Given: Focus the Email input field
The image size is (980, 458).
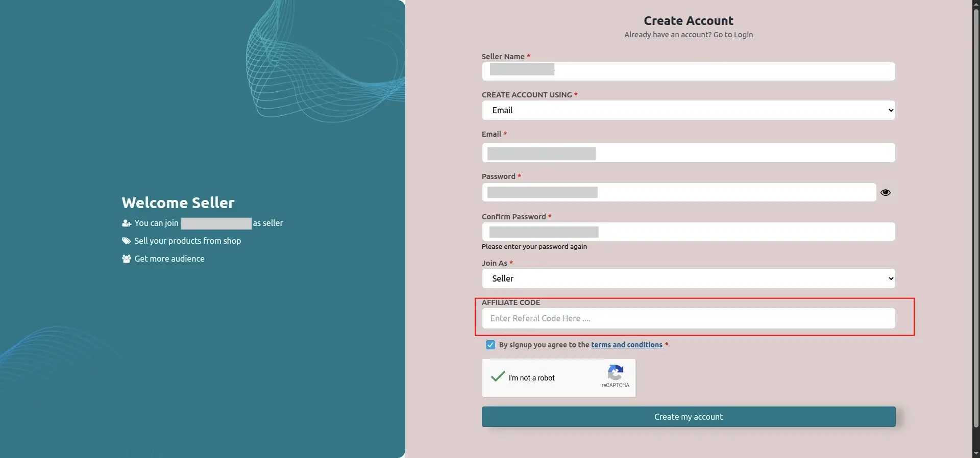Looking at the screenshot, I should pyautogui.click(x=689, y=152).
